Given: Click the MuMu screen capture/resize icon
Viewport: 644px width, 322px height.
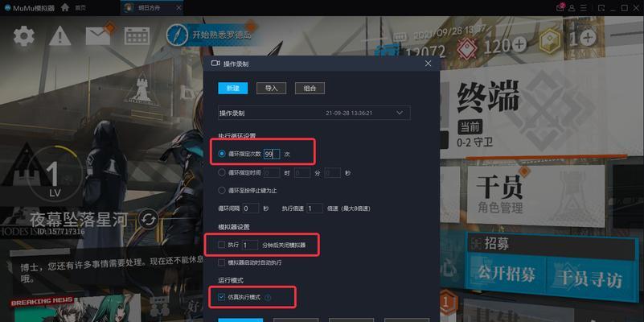Looking at the screenshot, I should pyautogui.click(x=601, y=8).
